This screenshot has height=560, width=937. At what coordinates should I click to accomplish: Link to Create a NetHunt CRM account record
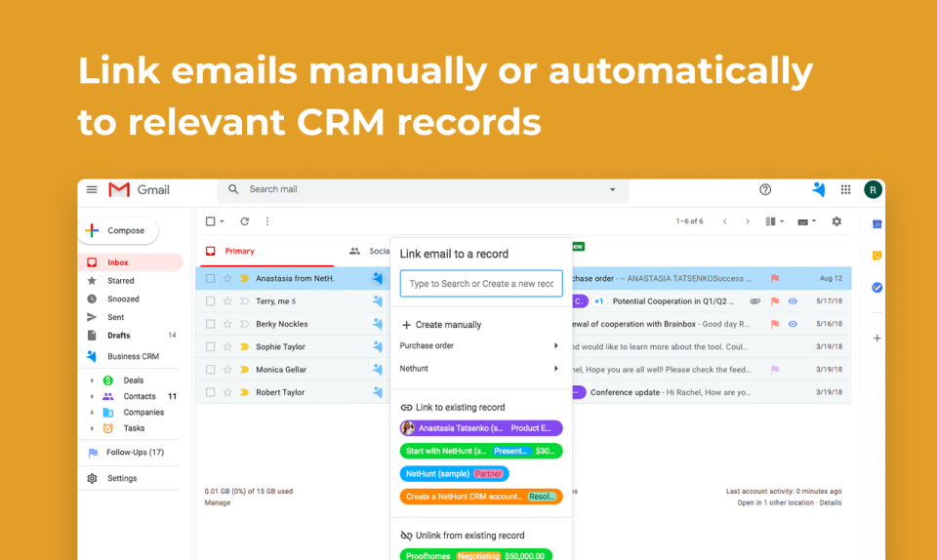point(481,497)
